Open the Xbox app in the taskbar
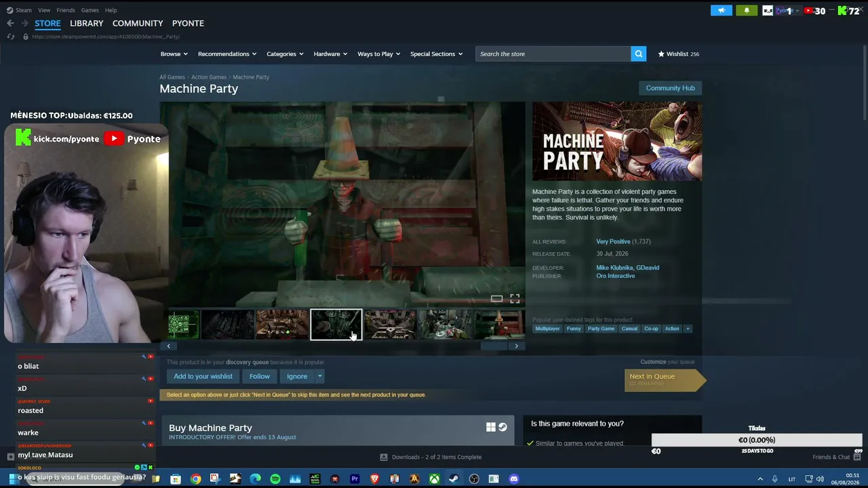868x488 pixels. [434, 479]
